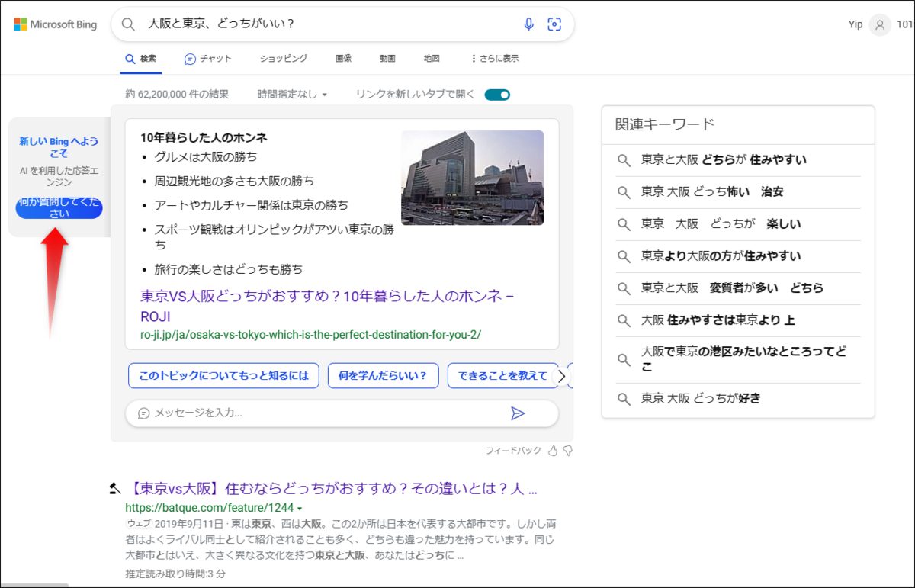Click 新しい Bing へようこそ heading
This screenshot has height=588, width=915.
pyautogui.click(x=59, y=147)
